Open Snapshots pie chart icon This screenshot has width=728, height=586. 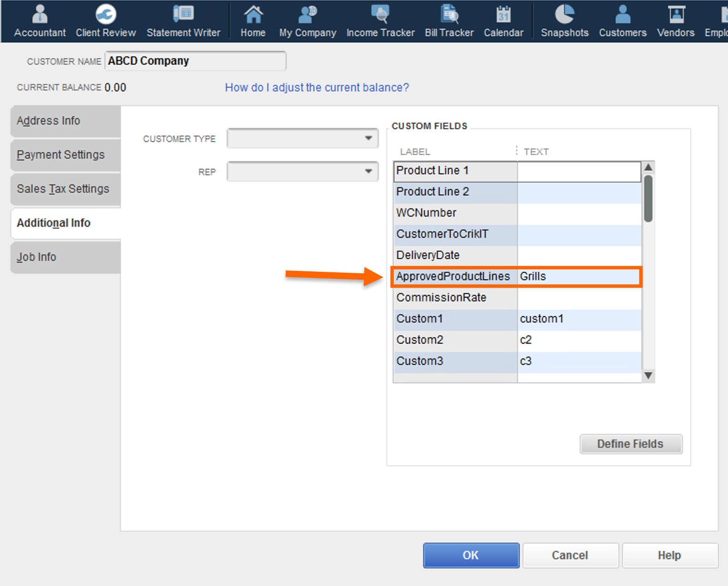[x=564, y=21]
